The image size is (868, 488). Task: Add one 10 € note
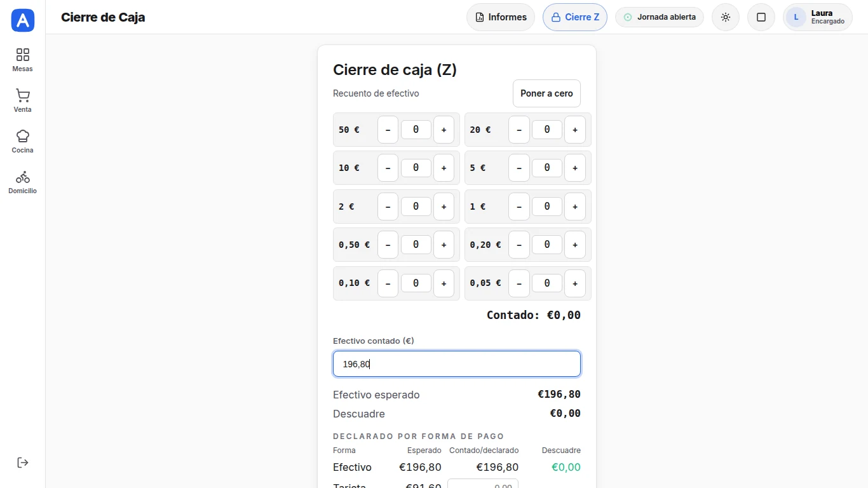pyautogui.click(x=444, y=168)
